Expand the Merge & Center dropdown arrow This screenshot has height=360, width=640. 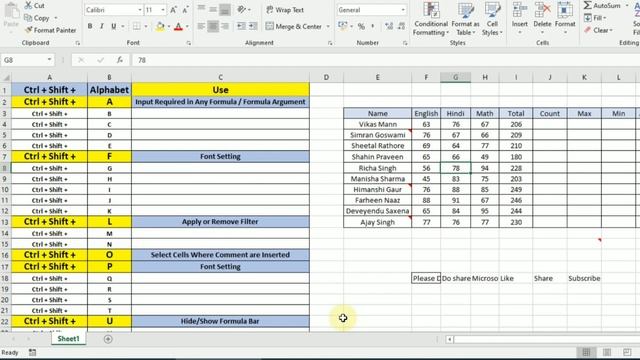(328, 27)
